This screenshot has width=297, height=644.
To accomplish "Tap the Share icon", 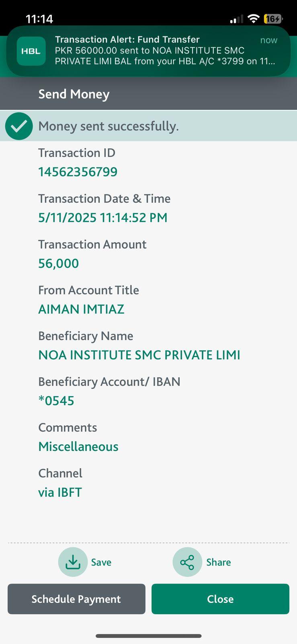I will pos(187,562).
